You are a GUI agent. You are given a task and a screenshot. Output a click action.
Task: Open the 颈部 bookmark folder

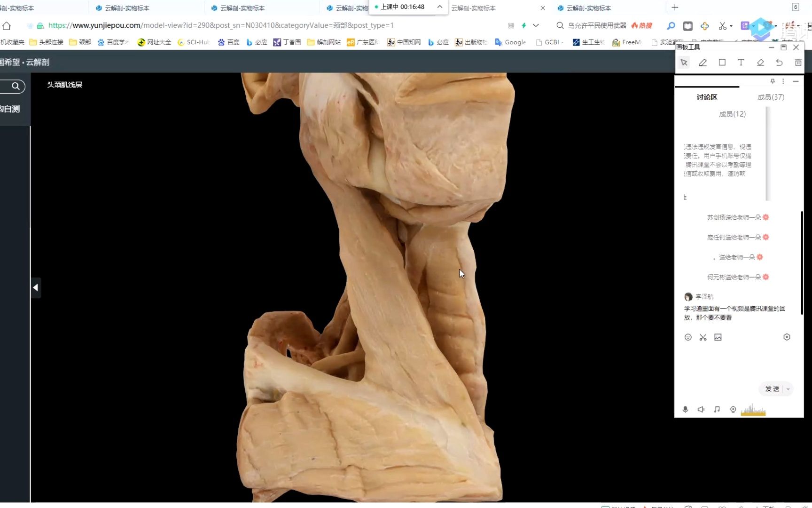(80, 42)
